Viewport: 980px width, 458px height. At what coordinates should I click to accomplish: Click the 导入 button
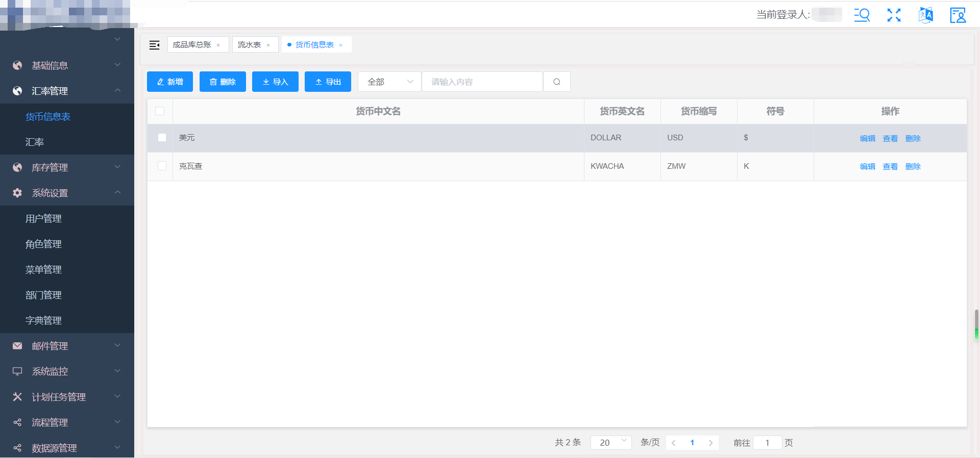coord(275,82)
